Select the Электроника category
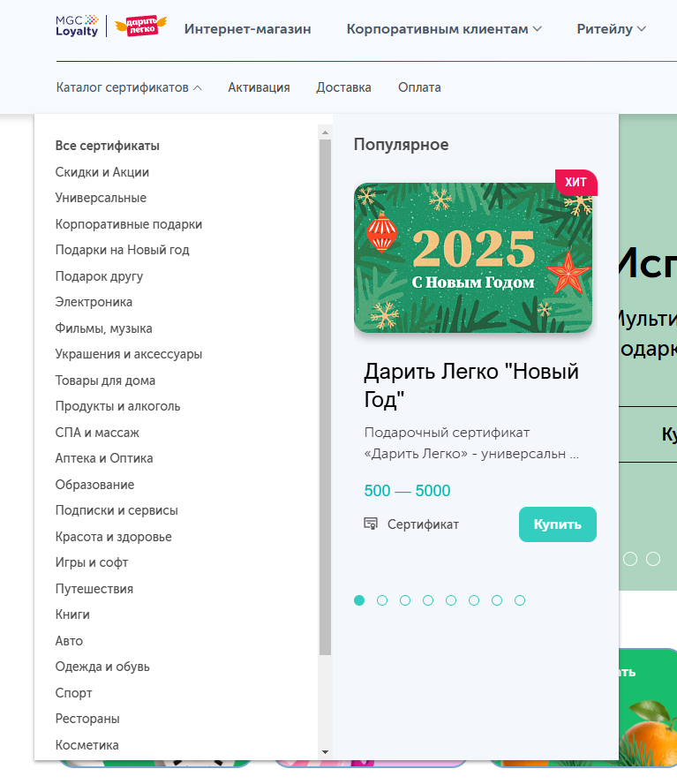 coord(94,302)
